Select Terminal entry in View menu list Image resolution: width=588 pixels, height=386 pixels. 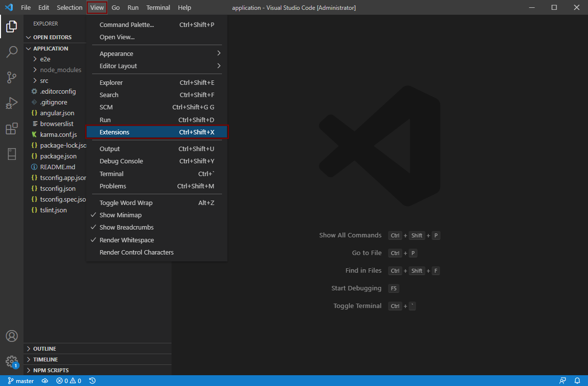157,174
